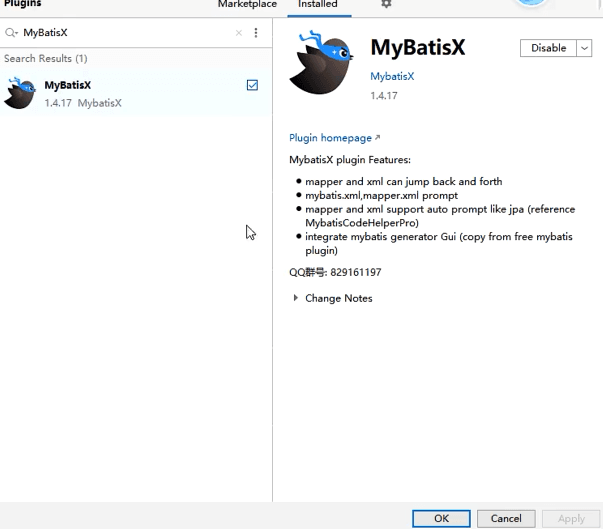The image size is (603, 529).
Task: Click the large MyBatisX logo
Action: click(321, 63)
